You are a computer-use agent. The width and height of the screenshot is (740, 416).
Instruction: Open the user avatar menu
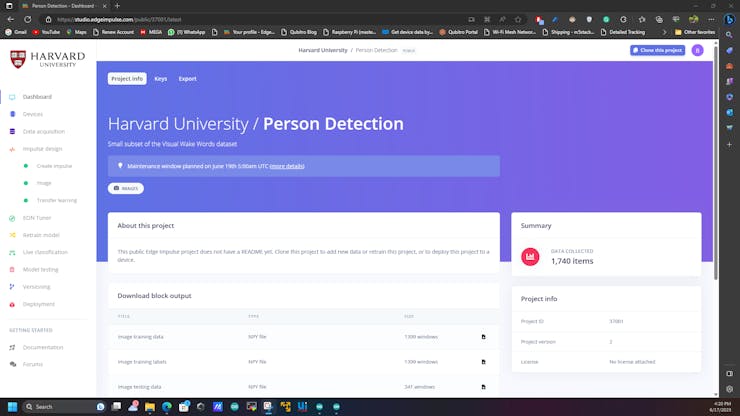pyautogui.click(x=698, y=50)
